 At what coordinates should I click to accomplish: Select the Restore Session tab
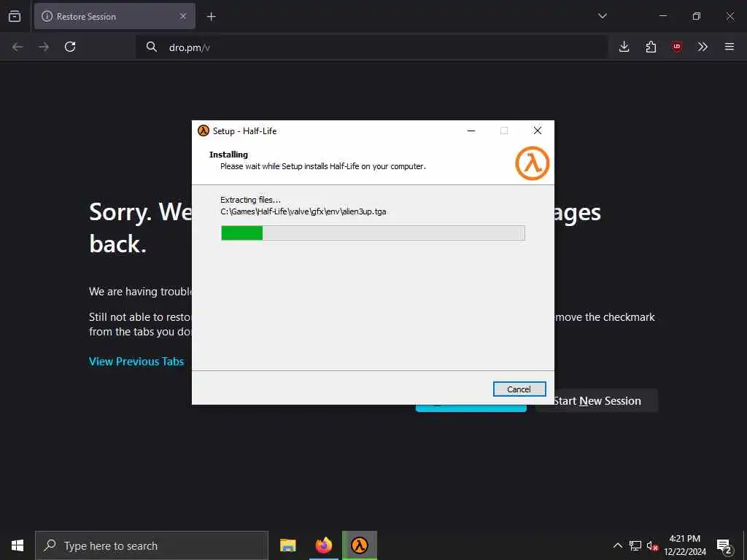pos(115,17)
